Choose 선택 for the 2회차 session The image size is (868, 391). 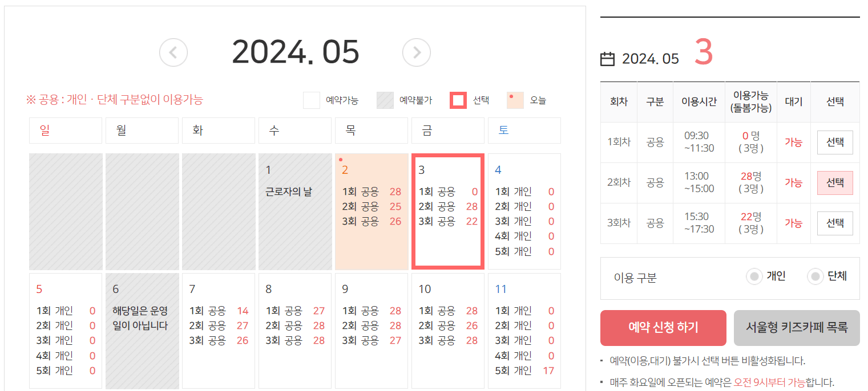[x=835, y=182]
